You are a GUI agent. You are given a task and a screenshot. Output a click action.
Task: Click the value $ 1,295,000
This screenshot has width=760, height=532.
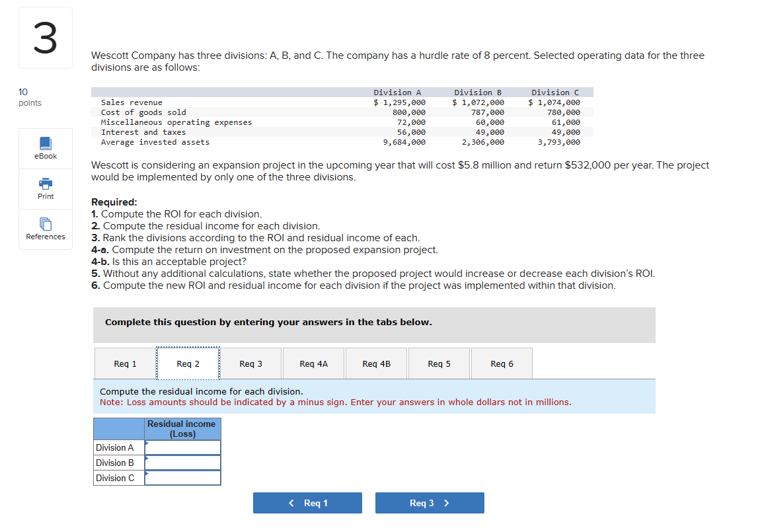pyautogui.click(x=399, y=102)
